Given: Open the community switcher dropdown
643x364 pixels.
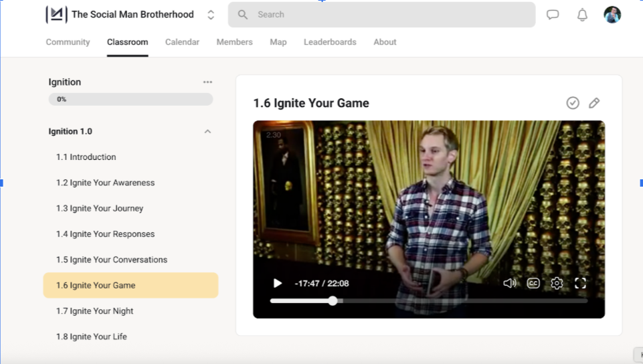Looking at the screenshot, I should pos(211,15).
